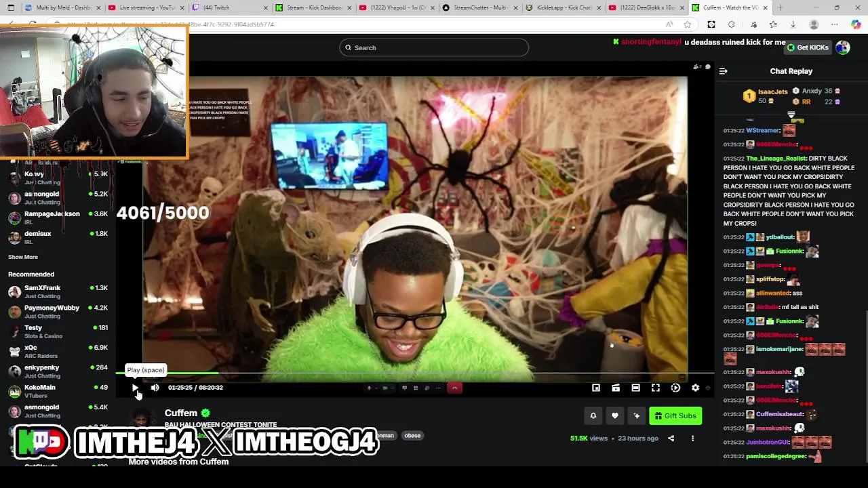Click ydballout username in chat
Viewport: 868px width, 488px height.
[x=780, y=237]
